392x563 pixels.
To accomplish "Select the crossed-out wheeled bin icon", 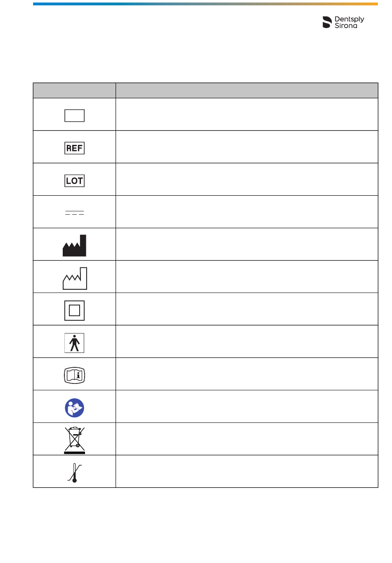I will click(x=75, y=440).
